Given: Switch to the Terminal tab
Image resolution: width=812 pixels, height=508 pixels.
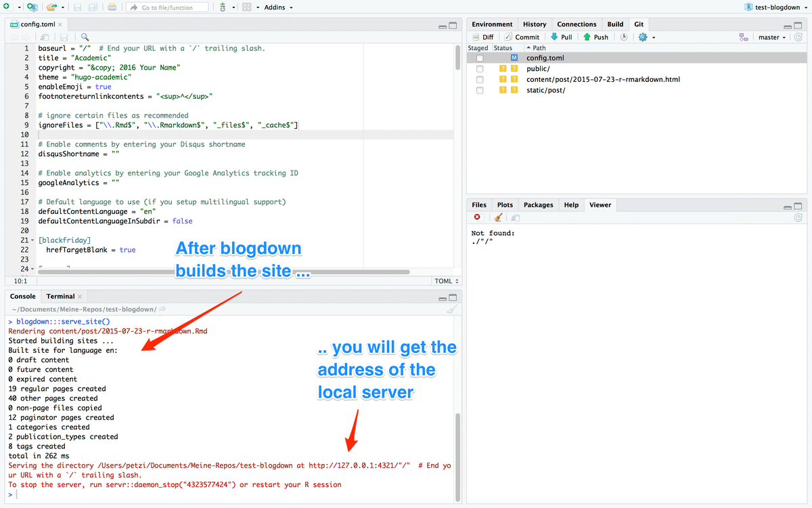Looking at the screenshot, I should point(60,296).
